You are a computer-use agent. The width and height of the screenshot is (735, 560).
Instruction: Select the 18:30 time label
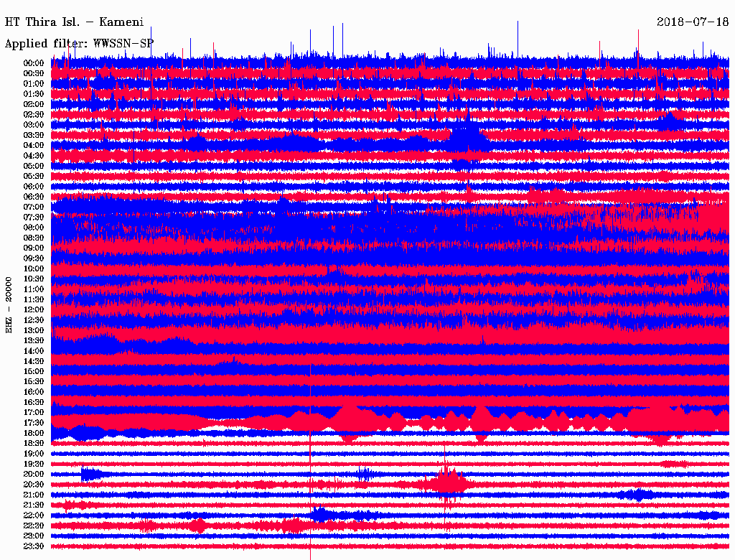point(34,443)
